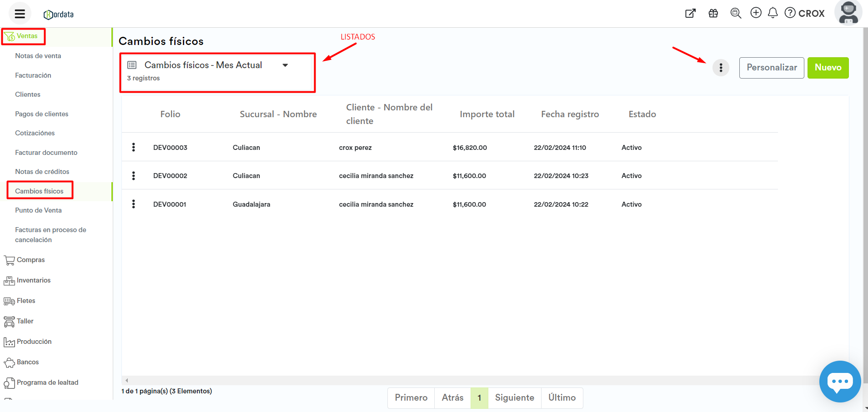This screenshot has height=412, width=868.
Task: Click the help question mark icon
Action: point(790,13)
